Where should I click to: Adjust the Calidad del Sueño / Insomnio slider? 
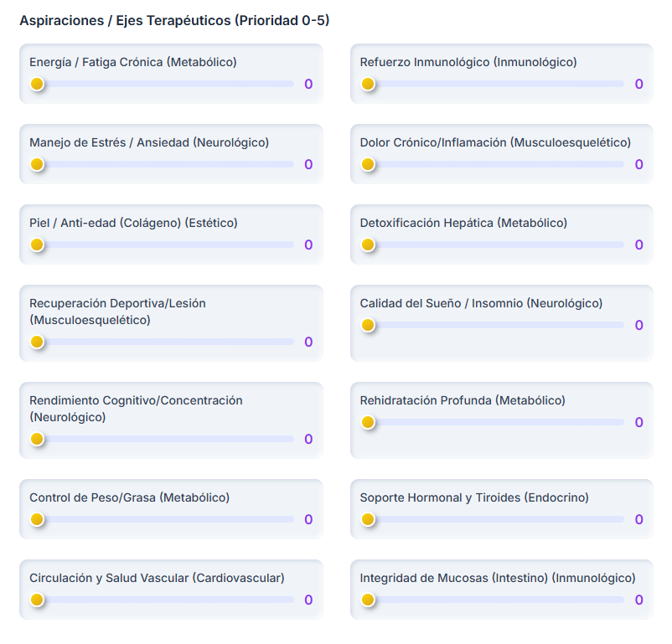pos(368,326)
